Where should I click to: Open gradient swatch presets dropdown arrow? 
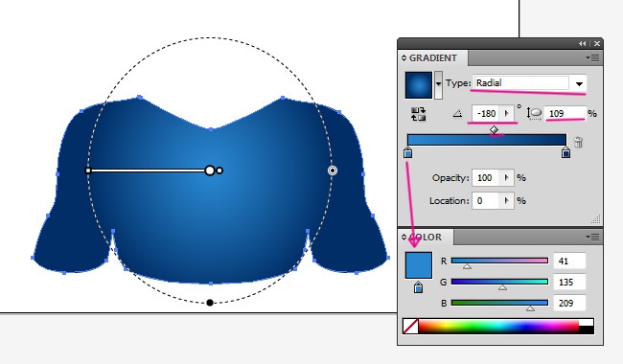coord(438,84)
